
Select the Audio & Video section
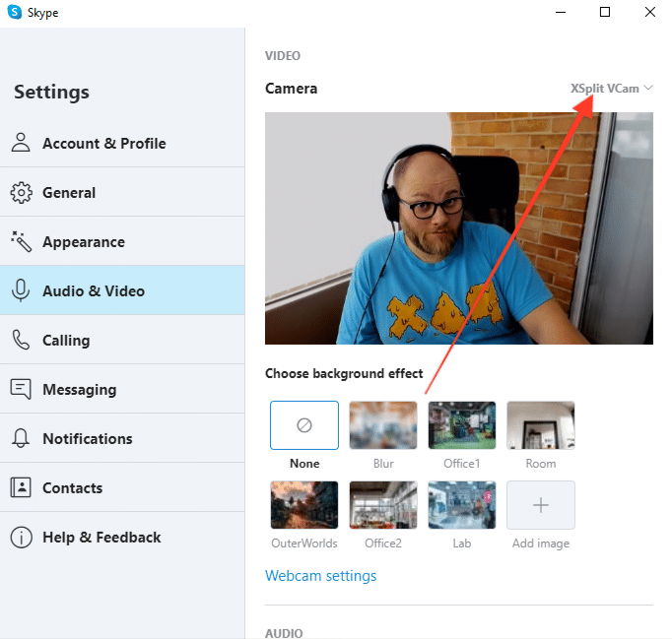(x=122, y=290)
